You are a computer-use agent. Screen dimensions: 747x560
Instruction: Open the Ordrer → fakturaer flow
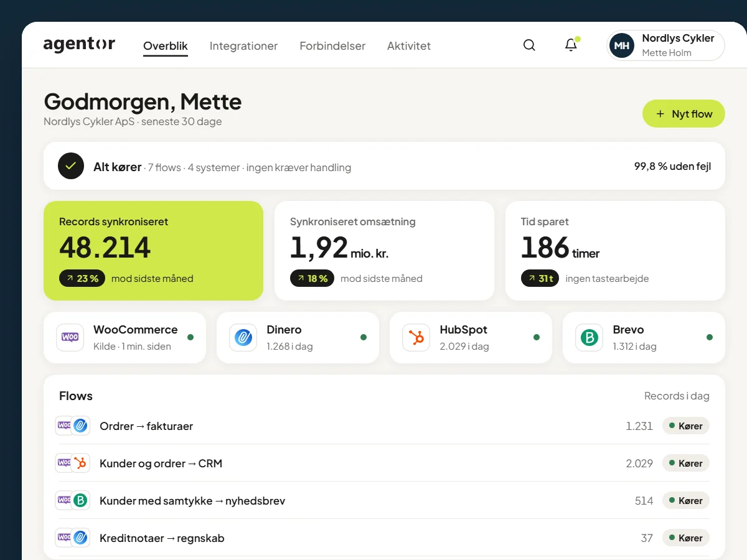tap(384, 426)
